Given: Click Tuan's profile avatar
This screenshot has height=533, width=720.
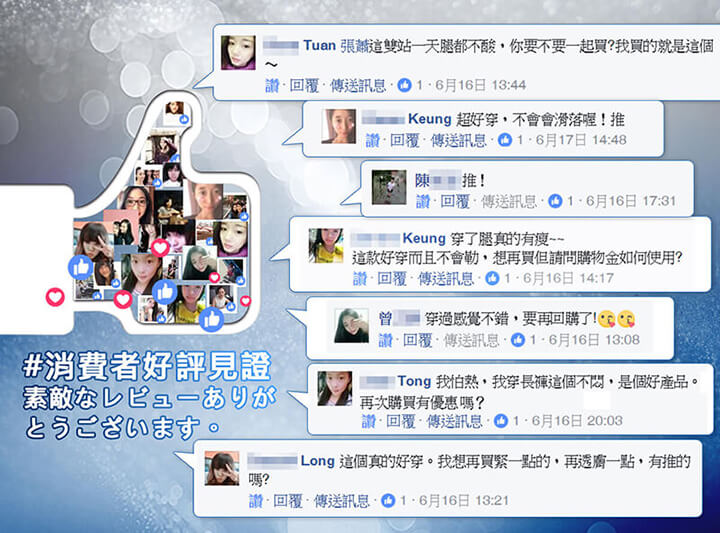Looking at the screenshot, I should [x=238, y=52].
